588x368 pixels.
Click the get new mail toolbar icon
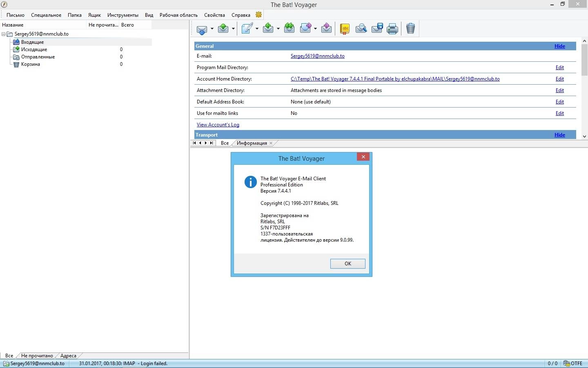tap(202, 29)
